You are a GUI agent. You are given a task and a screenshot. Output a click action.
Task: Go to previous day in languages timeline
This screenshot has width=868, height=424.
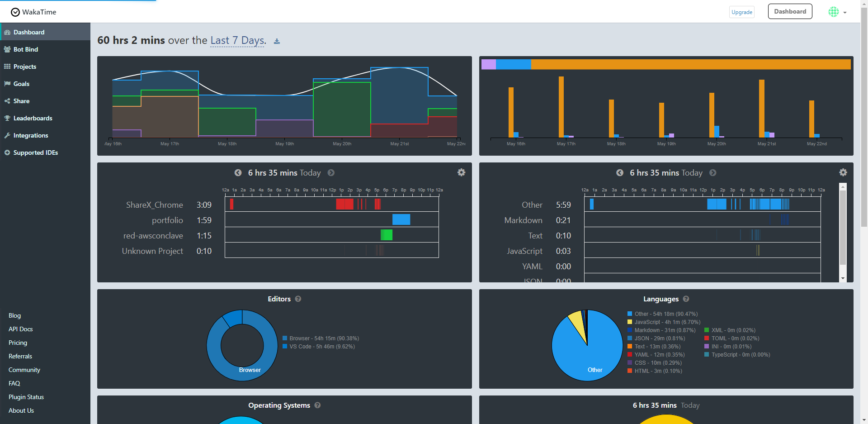point(620,172)
